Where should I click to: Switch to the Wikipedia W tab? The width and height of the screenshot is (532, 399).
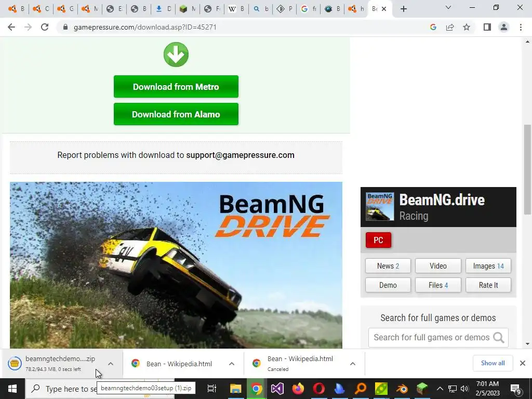point(236,9)
